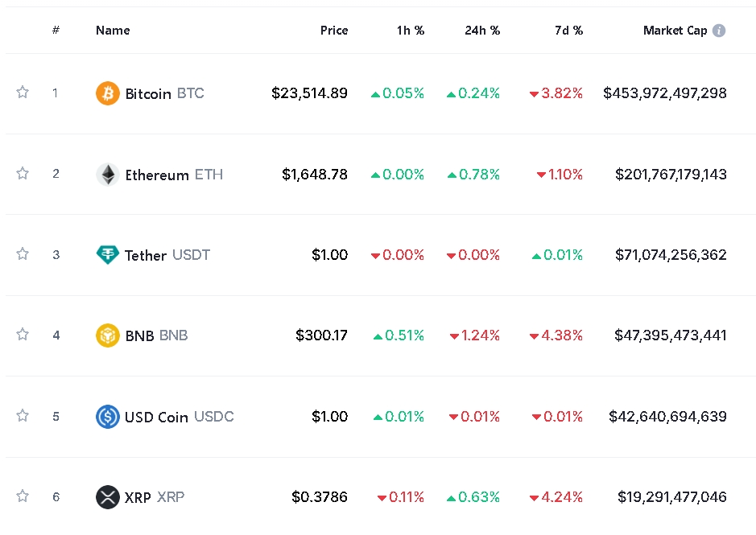Toggle the USD Coin watchlist star

(23, 416)
